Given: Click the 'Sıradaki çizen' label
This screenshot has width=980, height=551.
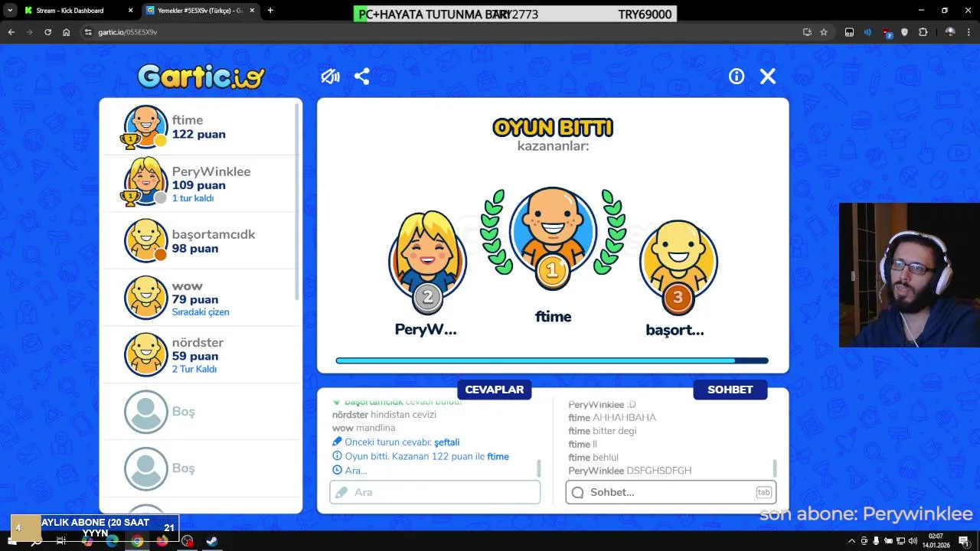Looking at the screenshot, I should (x=201, y=312).
